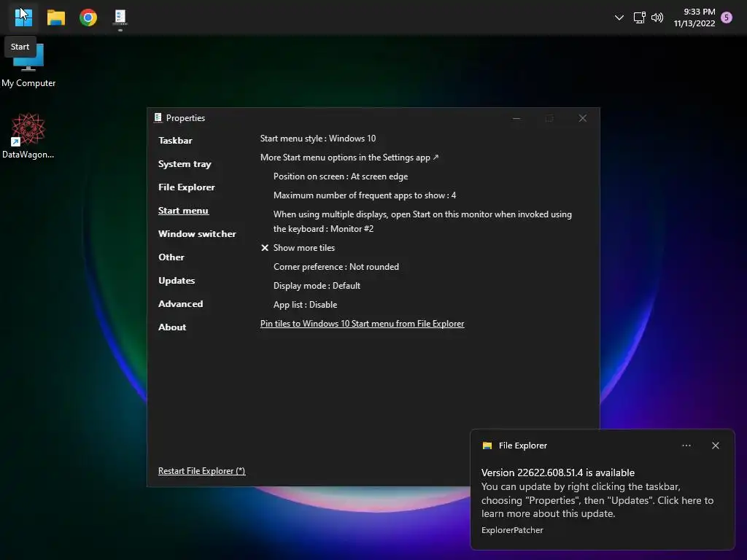The height and width of the screenshot is (560, 747).
Task: Change maximum number of frequent apps
Action: (x=365, y=195)
